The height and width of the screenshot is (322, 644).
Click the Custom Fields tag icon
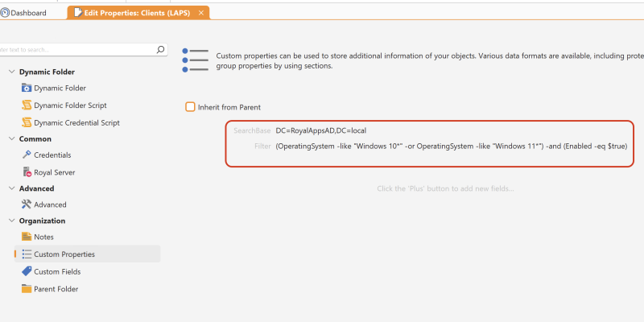(x=27, y=271)
